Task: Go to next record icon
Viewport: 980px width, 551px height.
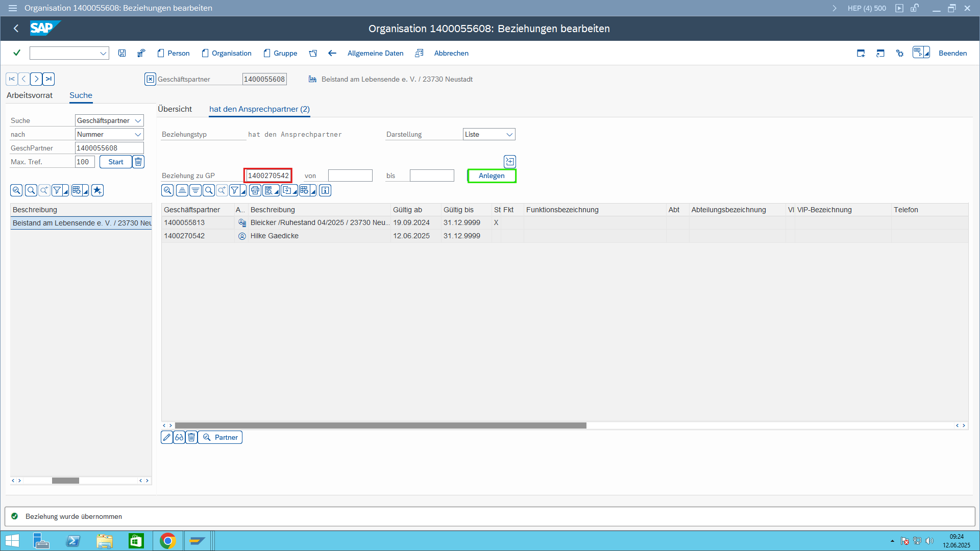Action: 36,79
